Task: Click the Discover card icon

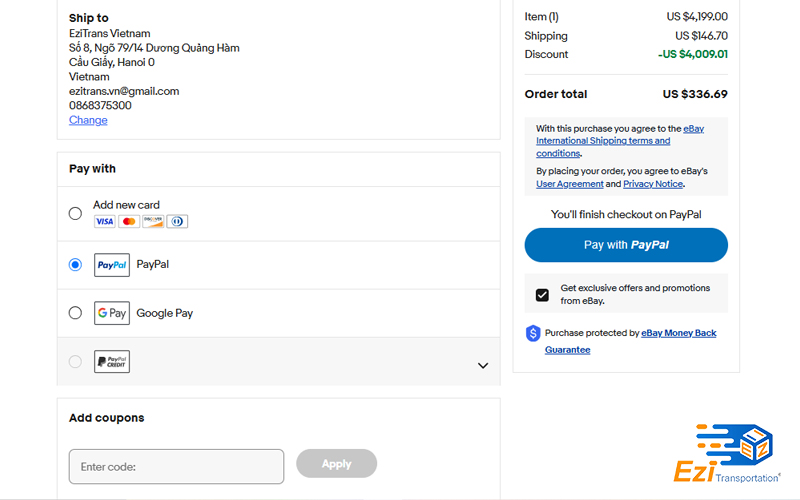Action: [153, 221]
